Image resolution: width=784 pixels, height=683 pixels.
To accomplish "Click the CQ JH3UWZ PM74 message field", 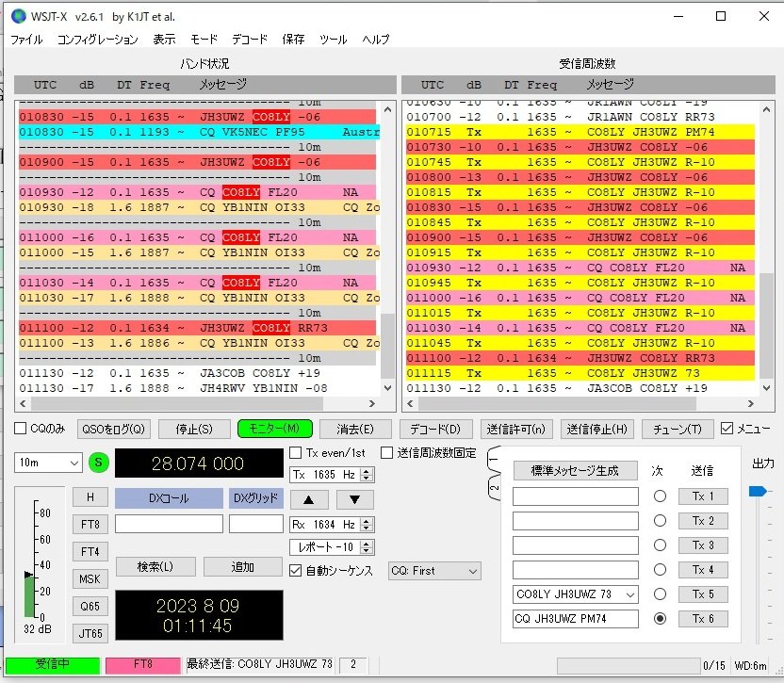I will (x=576, y=619).
